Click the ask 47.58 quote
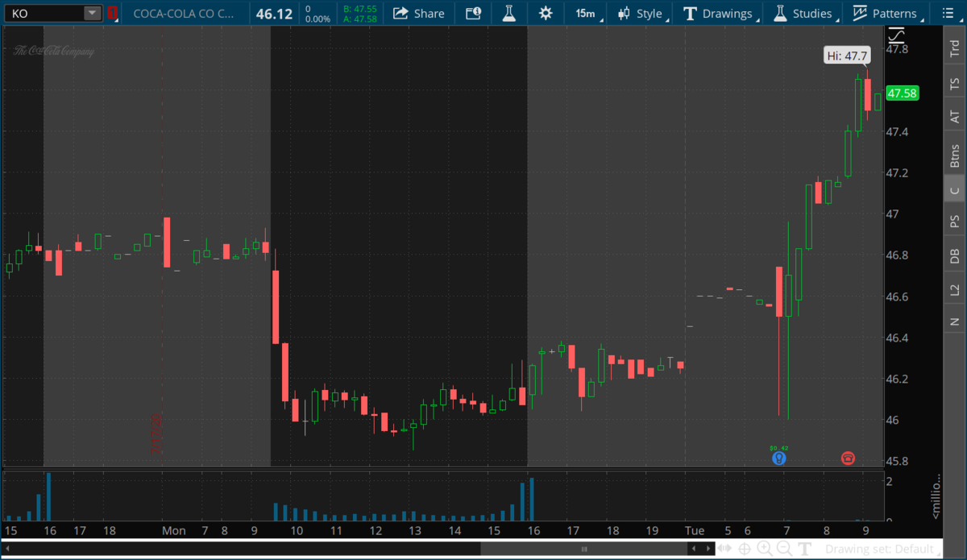Image resolution: width=967 pixels, height=560 pixels. point(359,19)
